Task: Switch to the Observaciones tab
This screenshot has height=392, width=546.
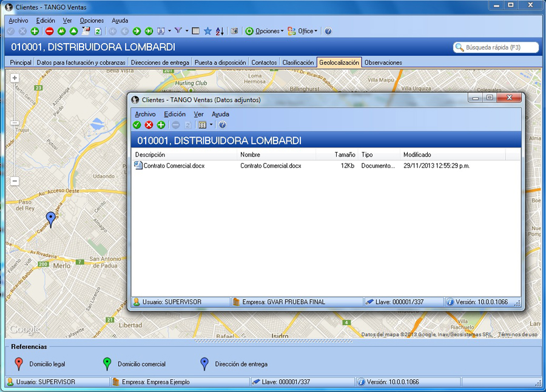Action: coord(383,63)
